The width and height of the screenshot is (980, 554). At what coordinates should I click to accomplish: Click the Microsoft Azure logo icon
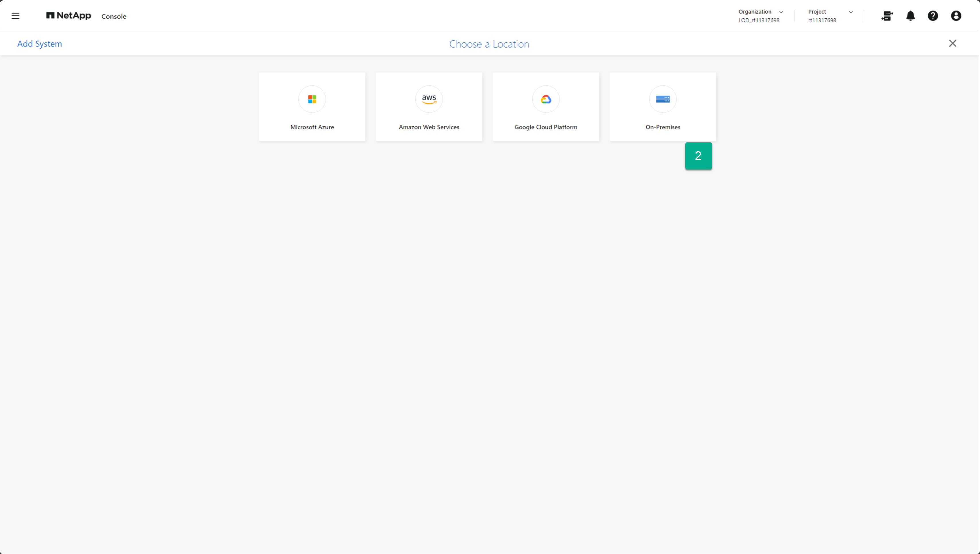click(312, 99)
